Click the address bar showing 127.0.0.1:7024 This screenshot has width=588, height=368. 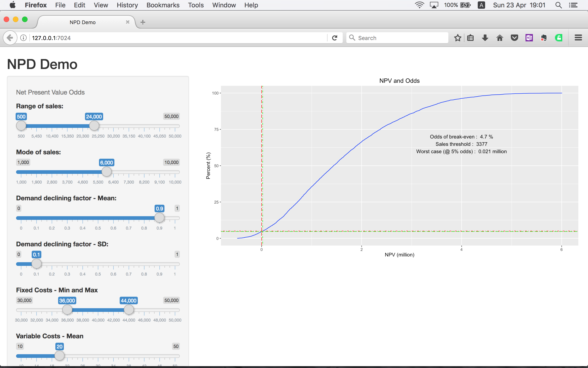(179, 38)
